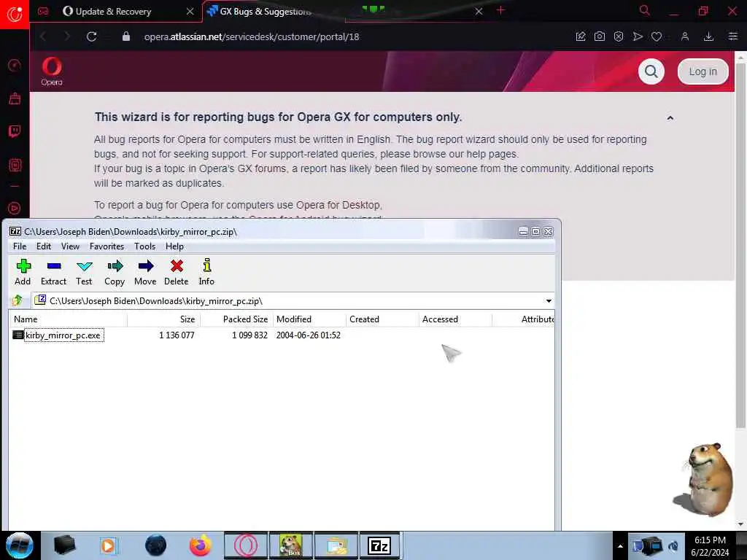Click the portal search button
The width and height of the screenshot is (747, 560).
coord(651,71)
